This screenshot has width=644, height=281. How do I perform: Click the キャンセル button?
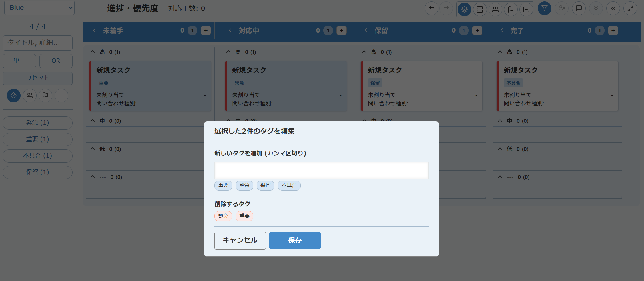pos(240,240)
